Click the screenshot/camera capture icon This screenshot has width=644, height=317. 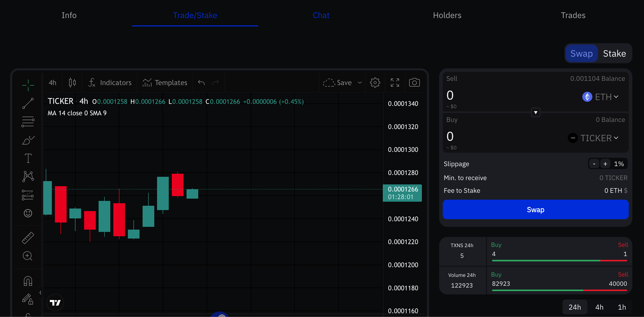tap(414, 83)
